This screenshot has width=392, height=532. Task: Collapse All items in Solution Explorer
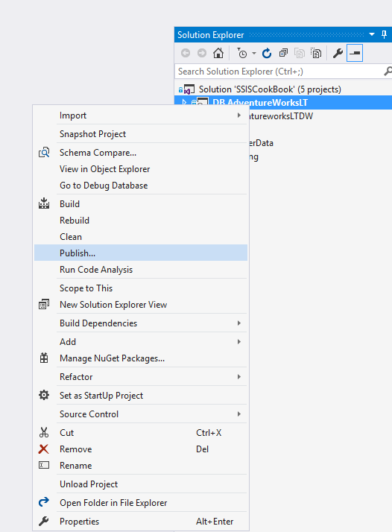tap(283, 53)
